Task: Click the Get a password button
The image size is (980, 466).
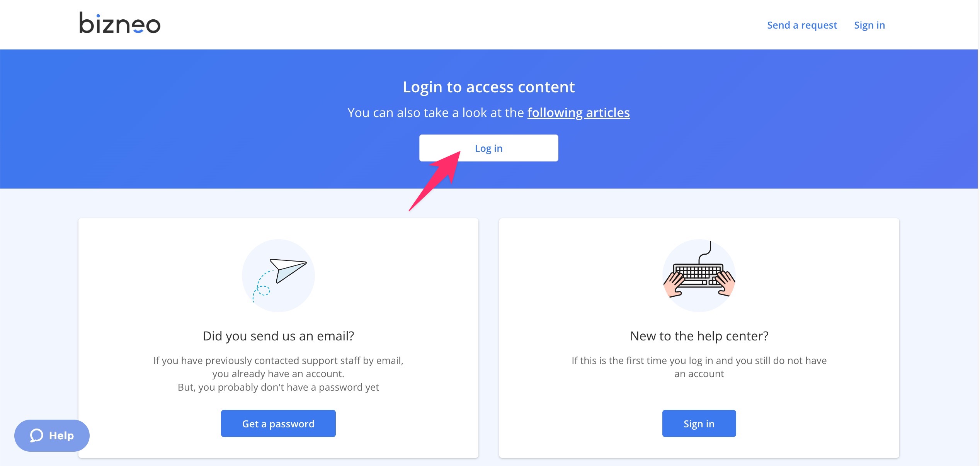Action: (278, 423)
